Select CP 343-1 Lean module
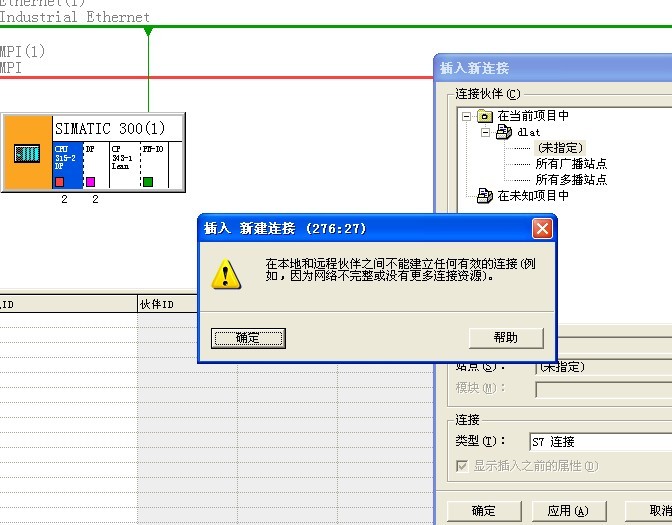 [124, 164]
